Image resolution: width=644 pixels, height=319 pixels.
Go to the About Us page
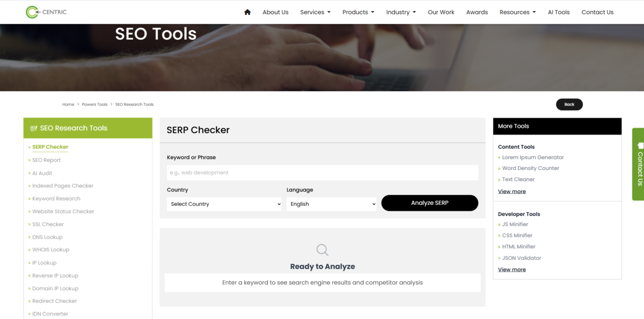point(275,12)
